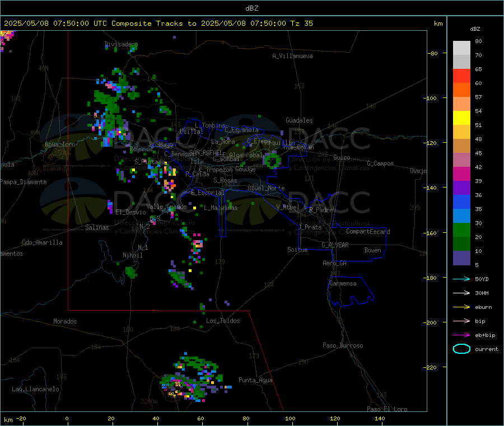The width and height of the screenshot is (504, 426).
Task: Click the magenta eb+bip arrow icon
Action: coord(461,335)
